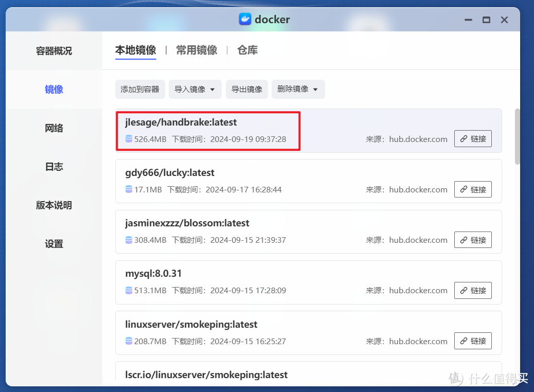The width and height of the screenshot is (534, 392).
Task: Click the storage icon beside 17.1MB
Action: point(128,189)
